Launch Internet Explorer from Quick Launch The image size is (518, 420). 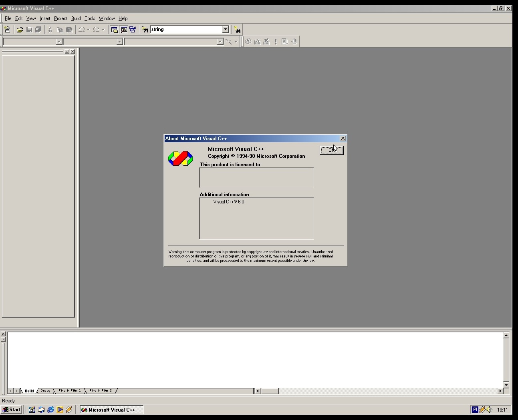tap(50, 410)
